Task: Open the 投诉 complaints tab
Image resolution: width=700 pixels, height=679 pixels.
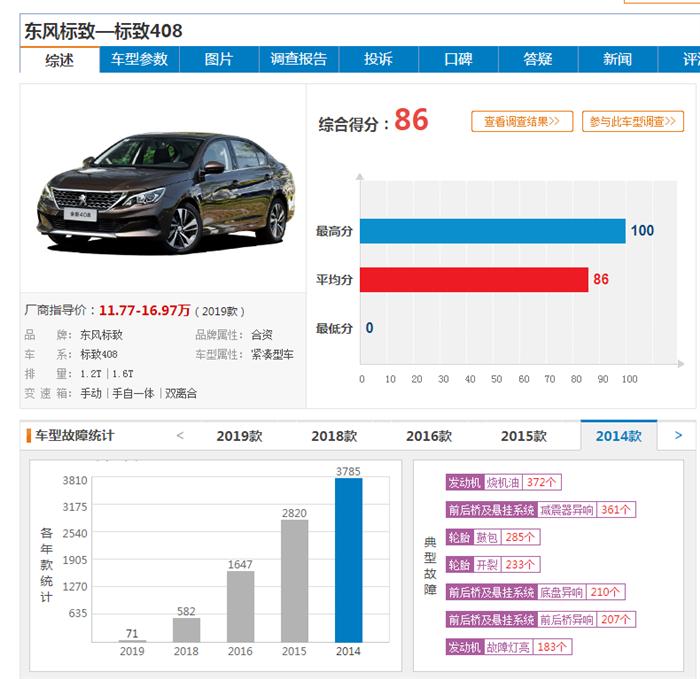Action: [379, 59]
